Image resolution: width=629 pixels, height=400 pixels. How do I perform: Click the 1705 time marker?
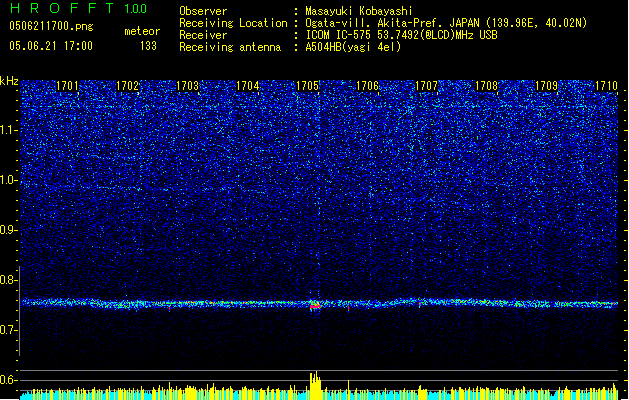coord(307,86)
